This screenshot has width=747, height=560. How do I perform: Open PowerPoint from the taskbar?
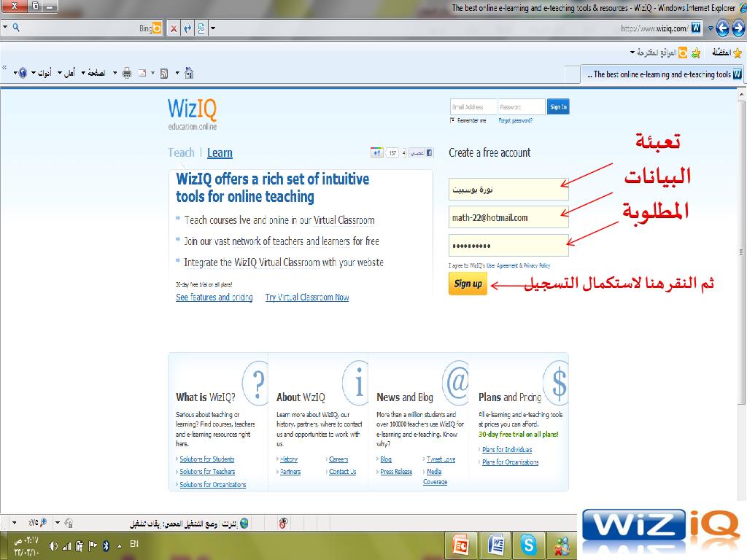pyautogui.click(x=461, y=545)
